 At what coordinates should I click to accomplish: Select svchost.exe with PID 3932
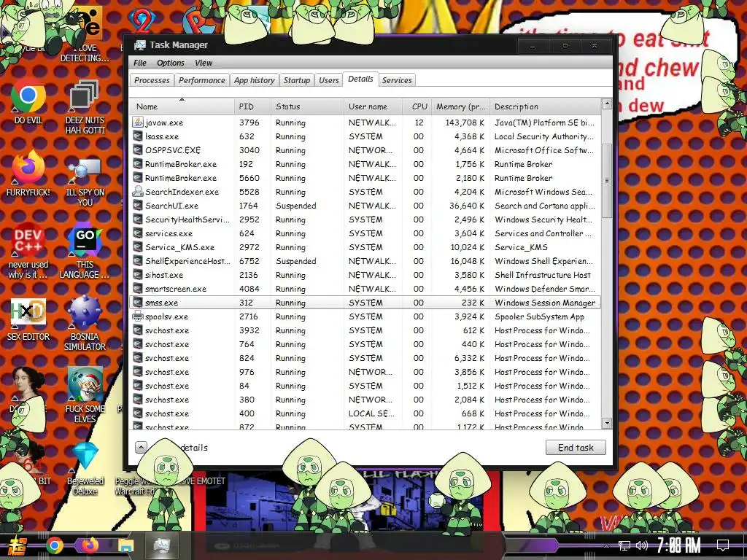pos(365,330)
